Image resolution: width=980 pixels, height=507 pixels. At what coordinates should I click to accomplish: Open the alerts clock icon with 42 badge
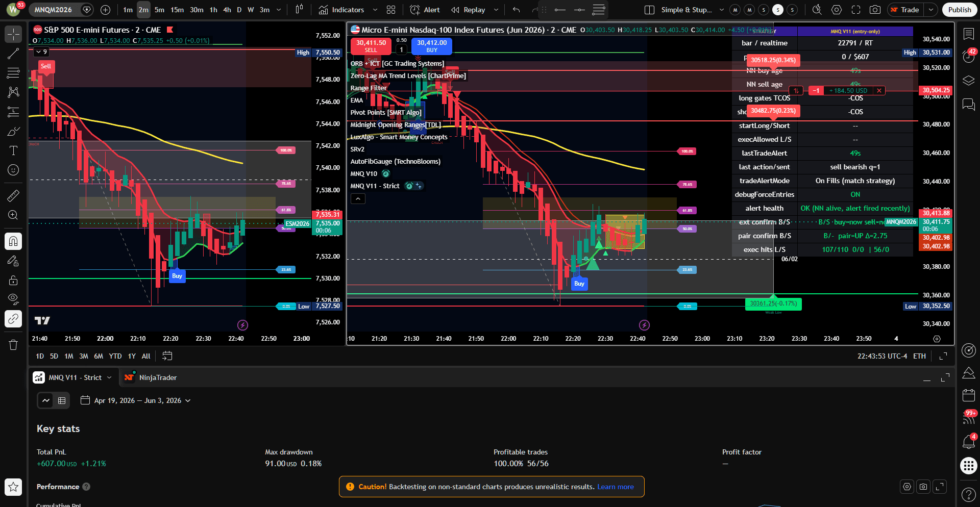969,56
